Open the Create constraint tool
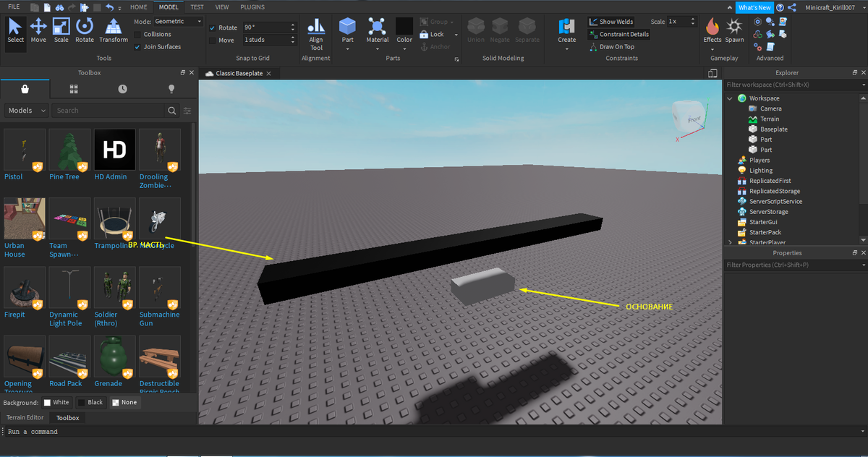 (567, 30)
